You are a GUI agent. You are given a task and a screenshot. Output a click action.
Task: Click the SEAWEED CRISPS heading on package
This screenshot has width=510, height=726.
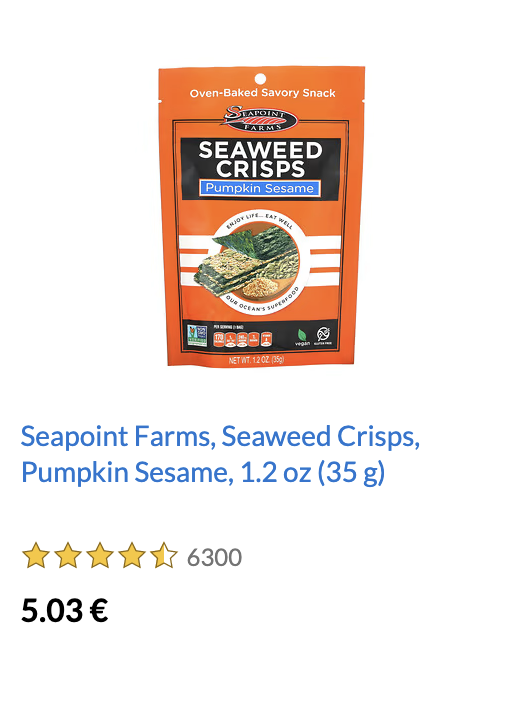pyautogui.click(x=260, y=160)
